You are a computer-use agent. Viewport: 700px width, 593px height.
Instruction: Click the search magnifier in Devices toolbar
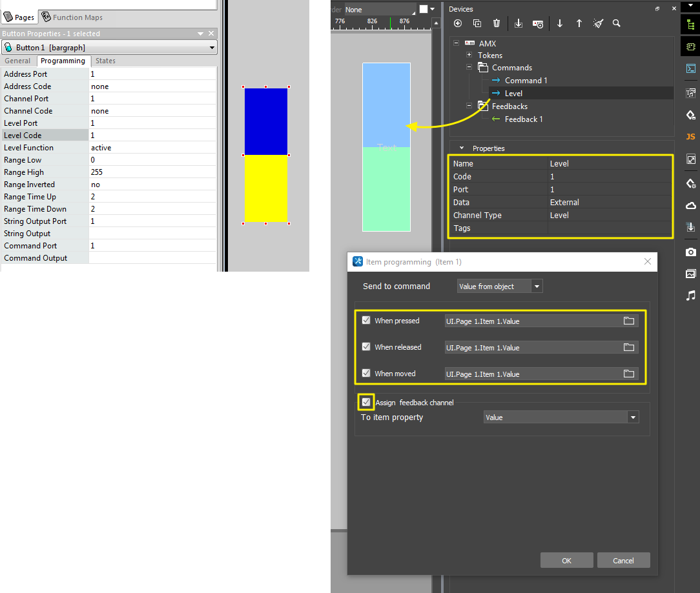coord(617,23)
